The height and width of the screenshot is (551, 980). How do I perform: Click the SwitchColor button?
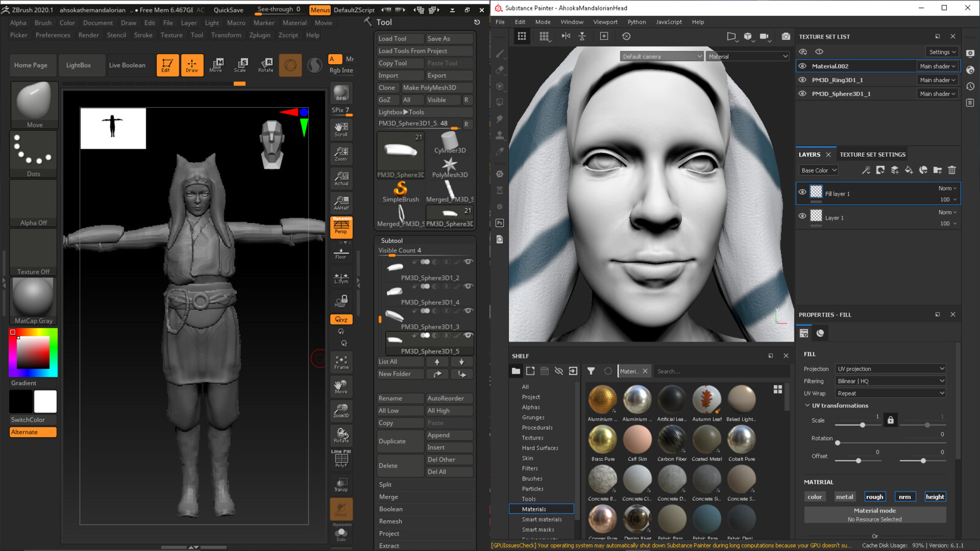tap(34, 420)
